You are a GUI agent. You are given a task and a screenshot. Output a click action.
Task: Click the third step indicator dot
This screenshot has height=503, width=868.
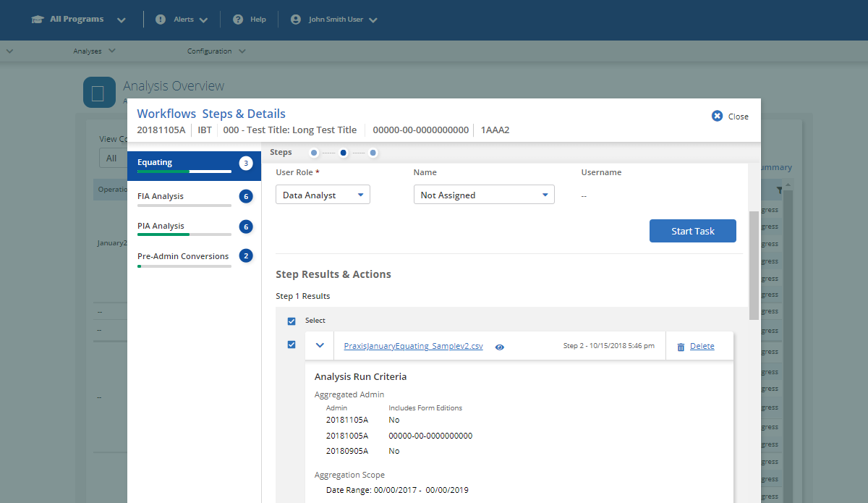point(373,153)
